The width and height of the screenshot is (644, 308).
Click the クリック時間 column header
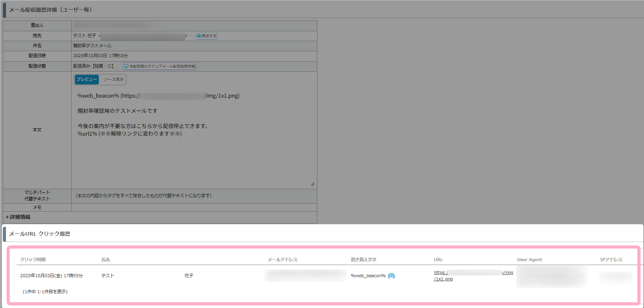pos(33,260)
